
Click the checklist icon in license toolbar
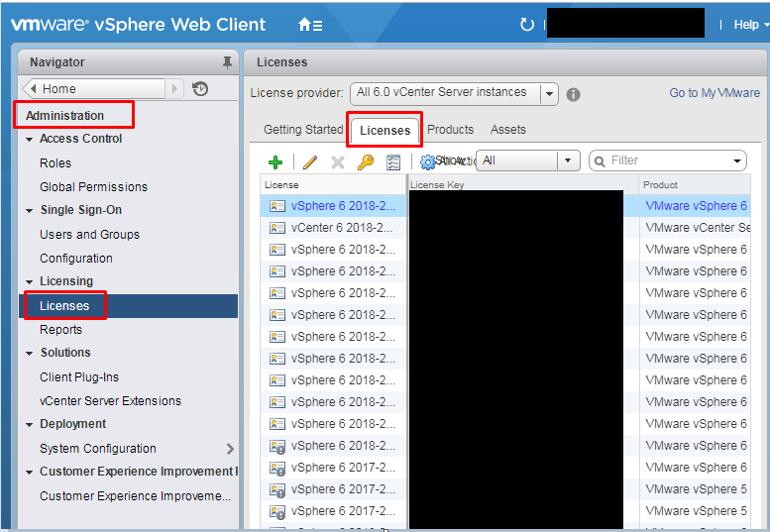[393, 161]
